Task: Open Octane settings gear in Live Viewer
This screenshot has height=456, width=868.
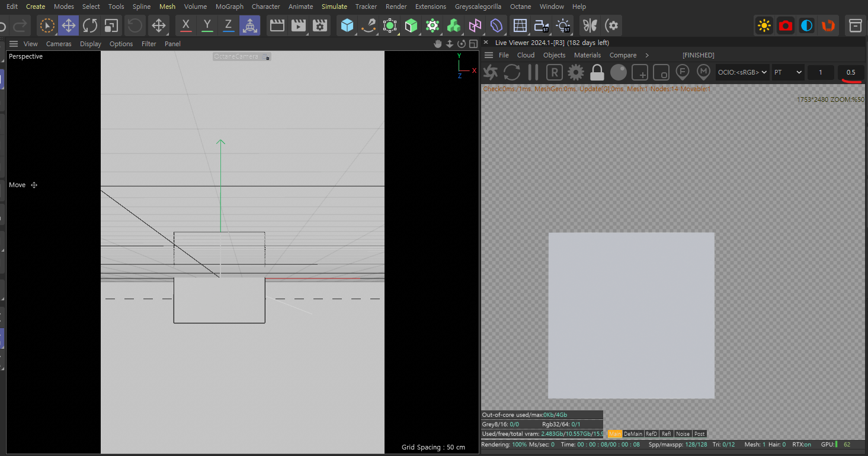Action: (x=575, y=72)
